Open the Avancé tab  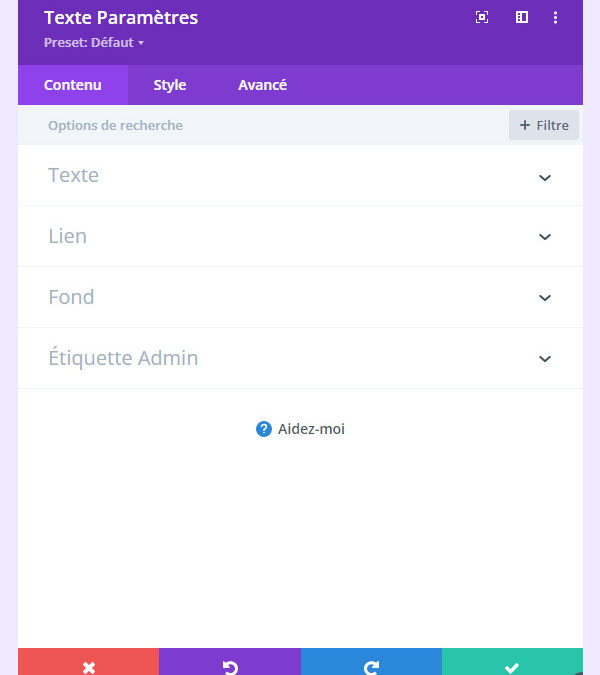coord(262,85)
